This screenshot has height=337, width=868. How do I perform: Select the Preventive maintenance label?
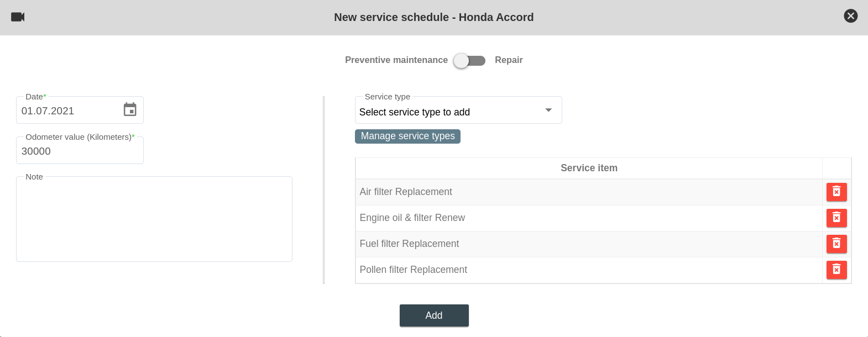(x=396, y=60)
